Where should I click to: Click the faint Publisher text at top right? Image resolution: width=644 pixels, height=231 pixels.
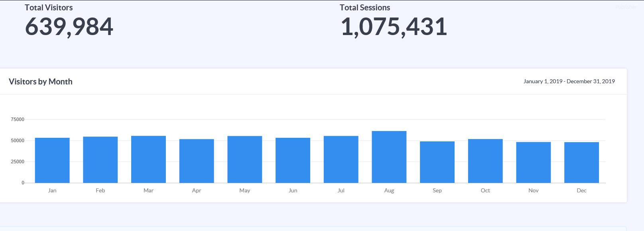(x=626, y=7)
